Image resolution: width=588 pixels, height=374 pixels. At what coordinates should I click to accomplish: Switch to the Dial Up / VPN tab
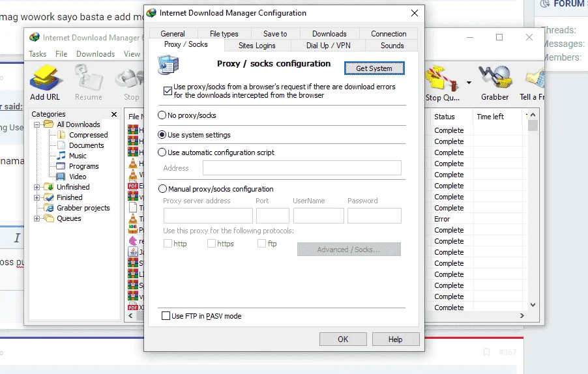coord(328,46)
